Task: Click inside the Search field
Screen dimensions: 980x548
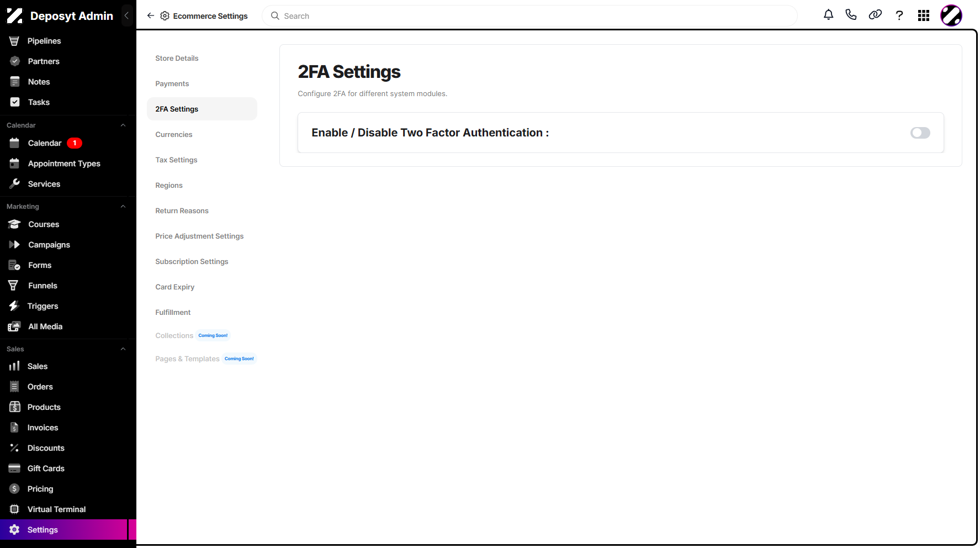Action: [x=530, y=16]
